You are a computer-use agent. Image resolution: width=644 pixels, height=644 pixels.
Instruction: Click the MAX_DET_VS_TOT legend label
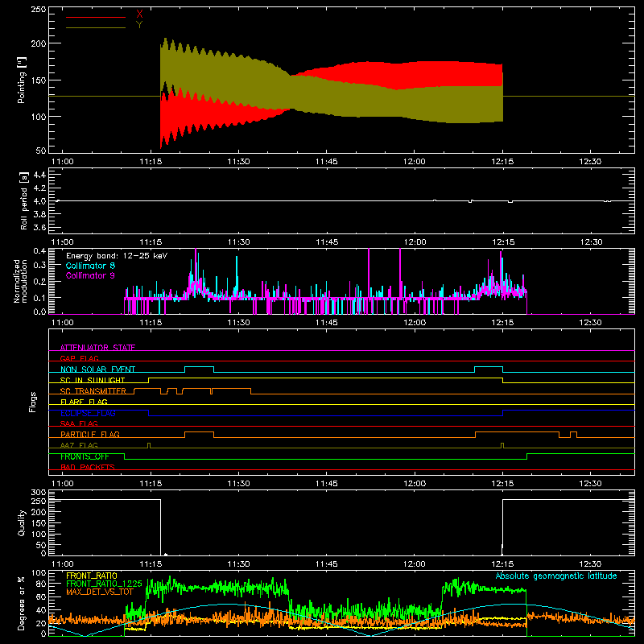coord(100,592)
